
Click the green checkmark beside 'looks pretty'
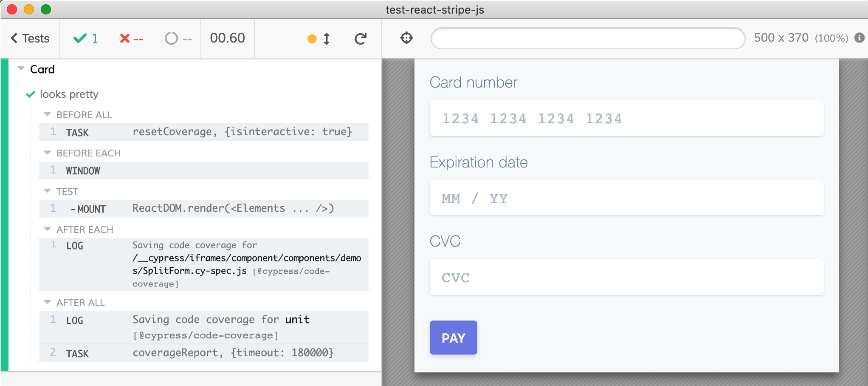(31, 94)
